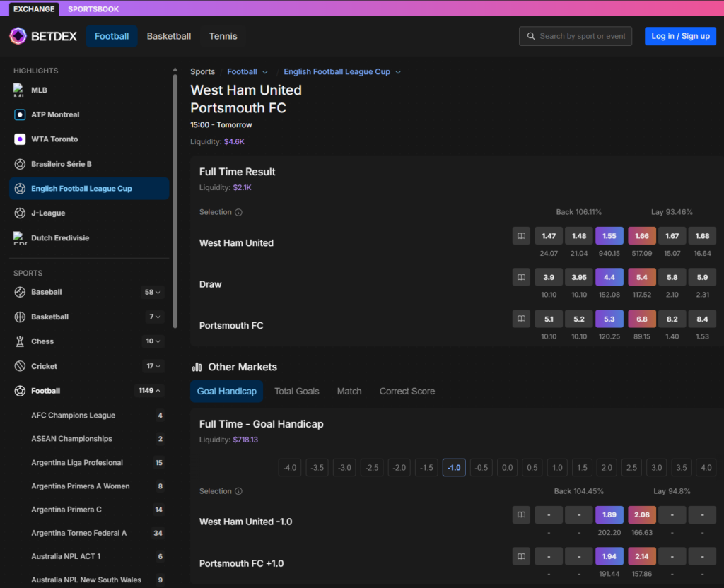Select the -2.5 handicap option
This screenshot has width=724, height=588.
(x=372, y=468)
